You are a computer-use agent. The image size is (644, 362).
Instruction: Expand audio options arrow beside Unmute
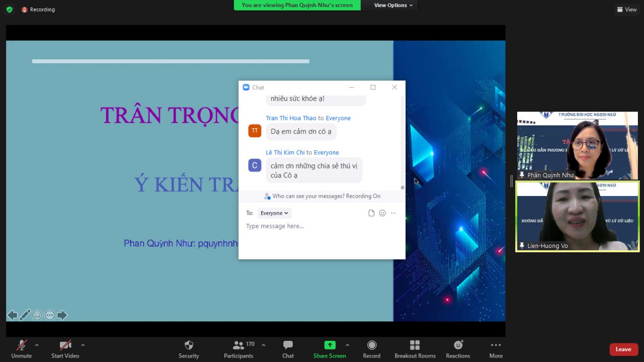point(36,345)
